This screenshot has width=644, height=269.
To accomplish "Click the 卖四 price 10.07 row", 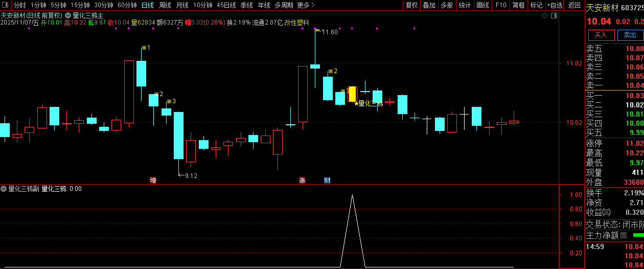I will [615, 58].
